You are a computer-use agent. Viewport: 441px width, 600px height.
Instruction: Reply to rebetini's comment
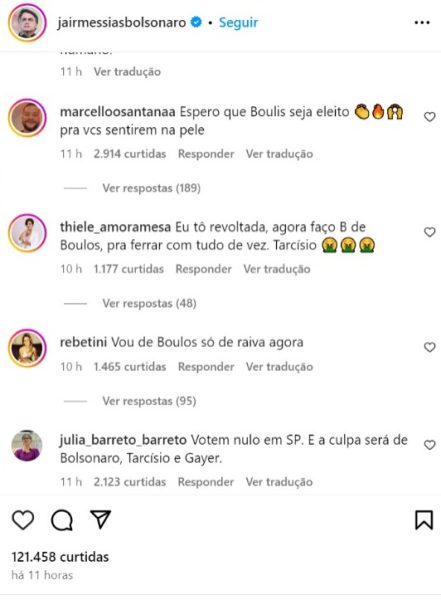(x=206, y=367)
